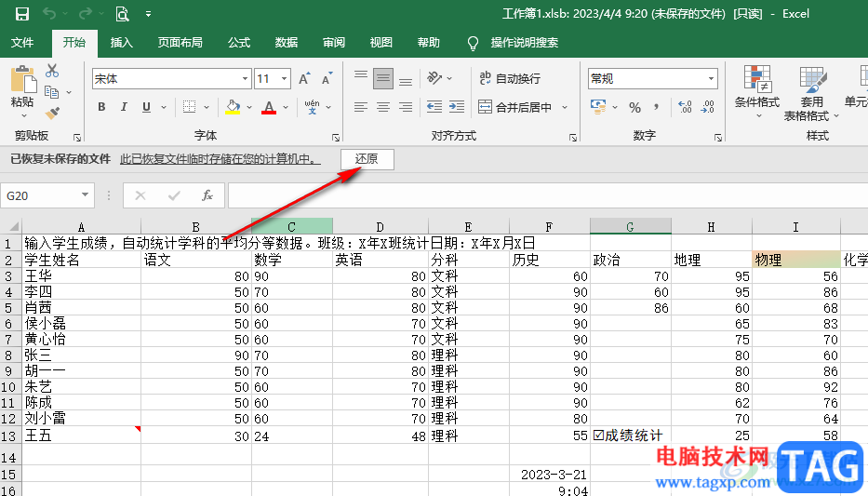This screenshot has height=496, width=868.
Task: Select the column G header
Action: (x=631, y=226)
